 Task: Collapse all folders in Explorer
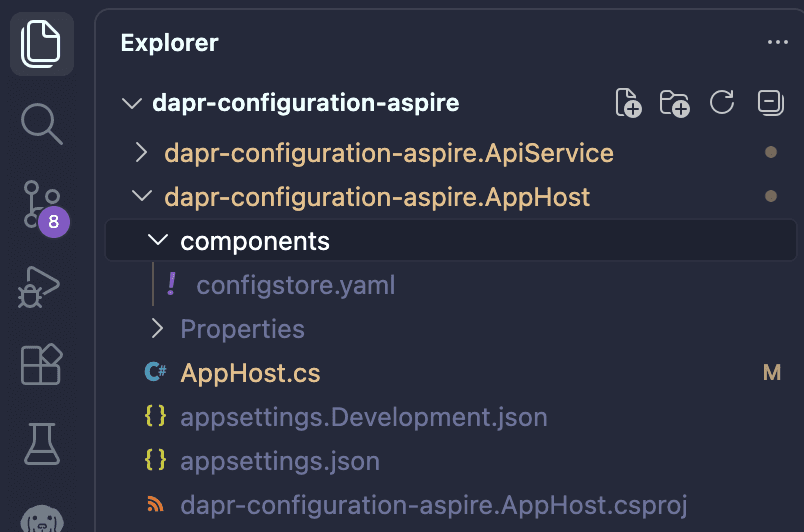point(770,103)
